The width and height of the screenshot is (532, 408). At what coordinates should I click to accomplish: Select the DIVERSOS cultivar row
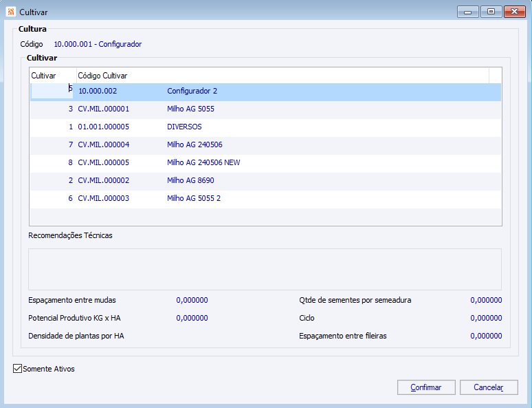(266, 127)
